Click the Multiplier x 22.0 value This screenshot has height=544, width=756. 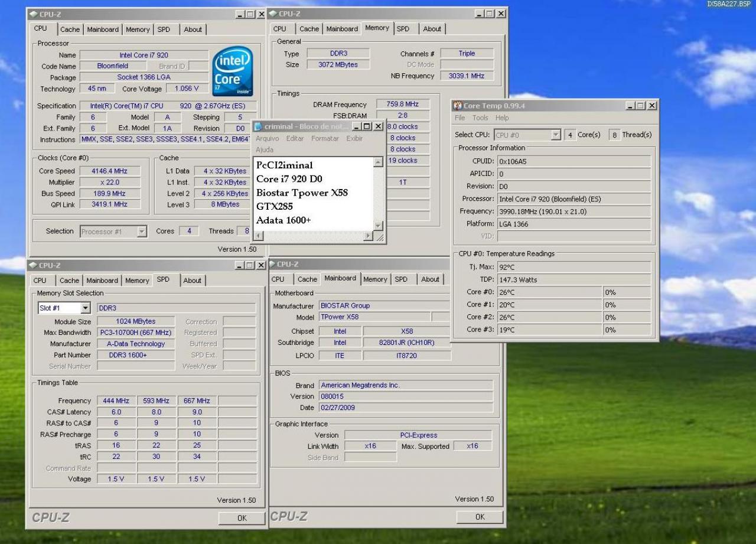[110, 183]
